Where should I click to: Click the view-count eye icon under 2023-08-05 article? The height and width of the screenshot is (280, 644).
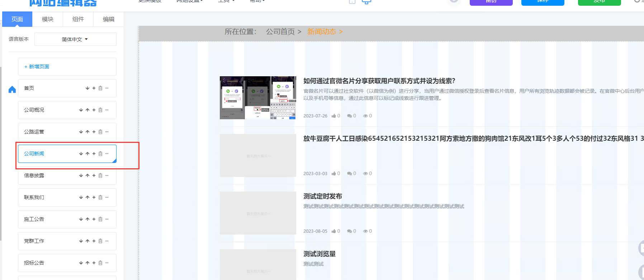coord(365,231)
